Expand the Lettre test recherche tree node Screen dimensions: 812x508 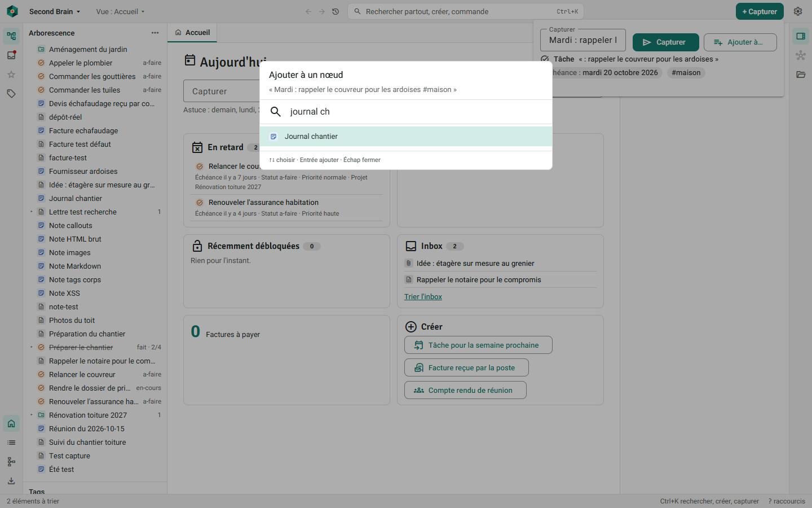coord(32,212)
